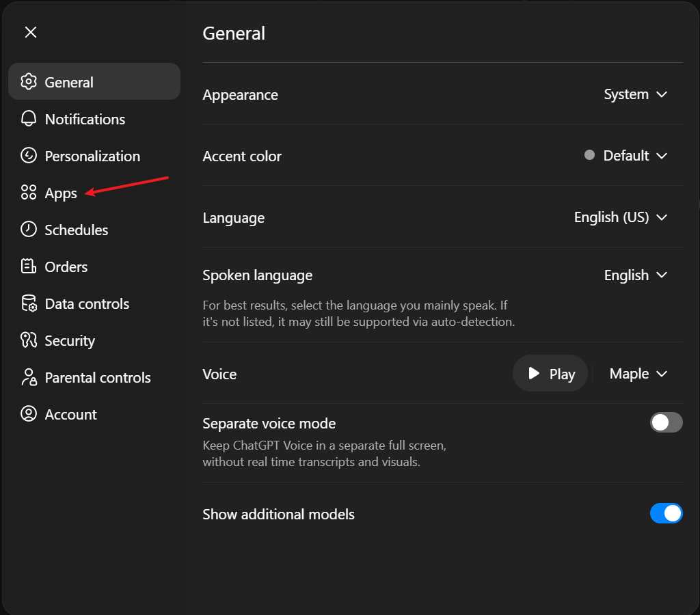Click the Notifications bell icon
Viewport: 700px width, 615px height.
coord(28,118)
